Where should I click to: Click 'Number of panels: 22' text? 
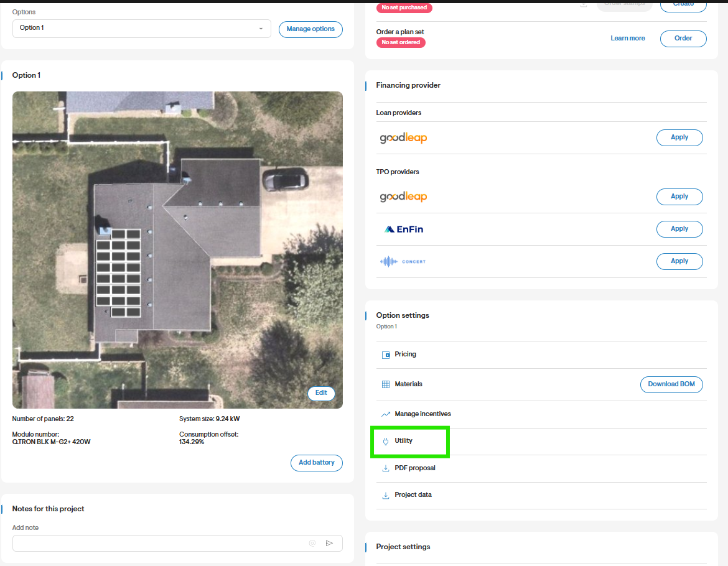[x=43, y=419]
